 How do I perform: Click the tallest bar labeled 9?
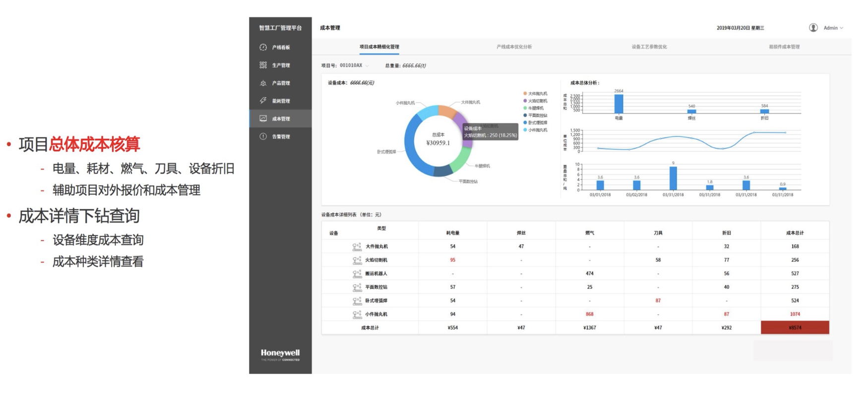[x=673, y=178]
